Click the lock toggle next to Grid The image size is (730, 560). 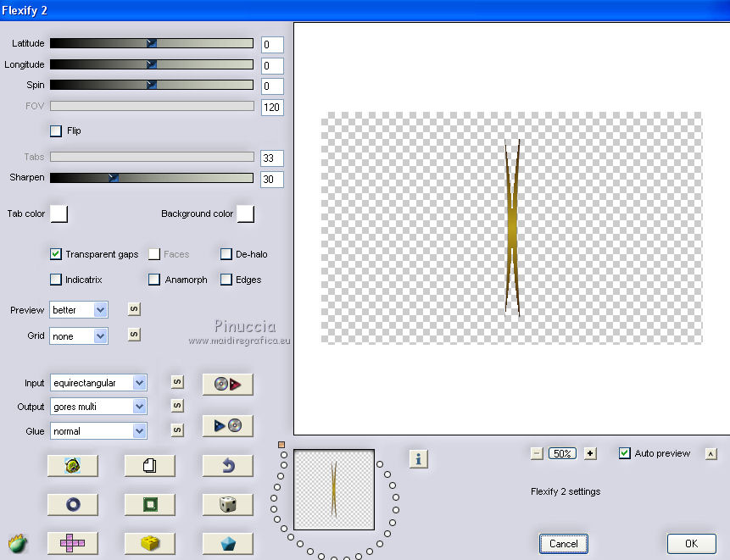point(134,335)
